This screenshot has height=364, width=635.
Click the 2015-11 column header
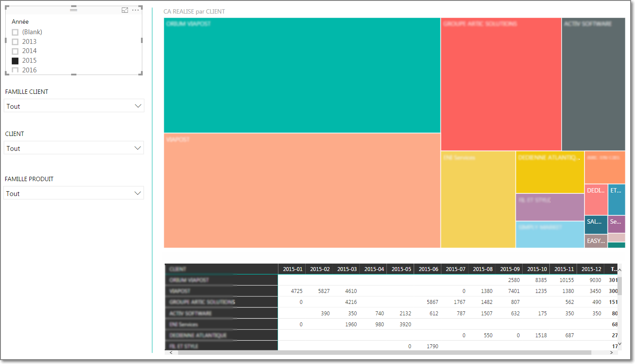coord(564,269)
